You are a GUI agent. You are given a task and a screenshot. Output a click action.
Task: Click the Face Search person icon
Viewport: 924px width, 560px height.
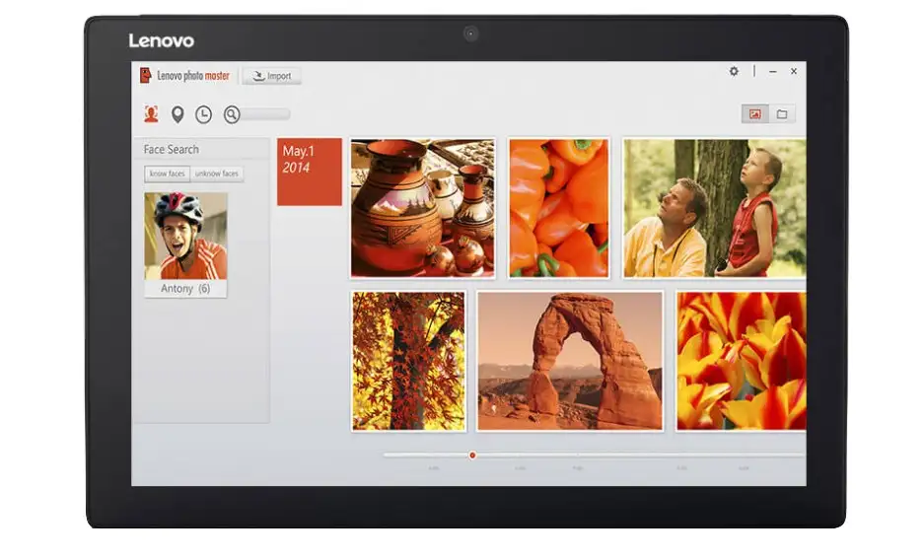[x=151, y=114]
